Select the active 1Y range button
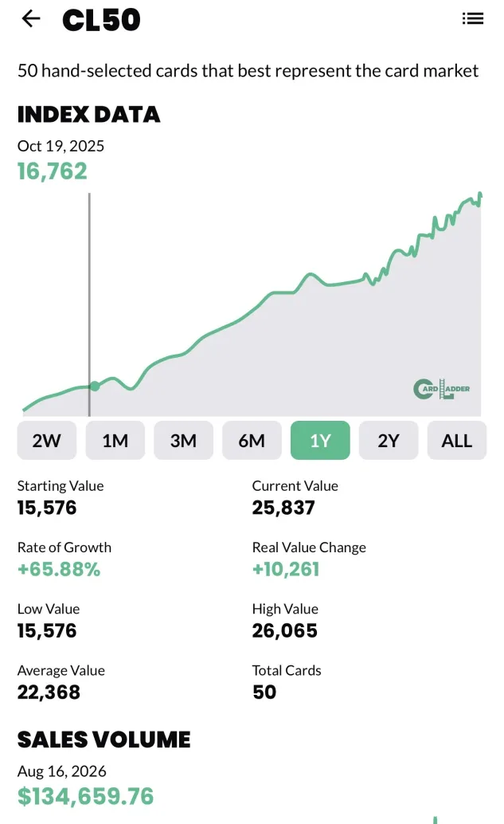Screen dimensions: 504x824 tap(320, 441)
